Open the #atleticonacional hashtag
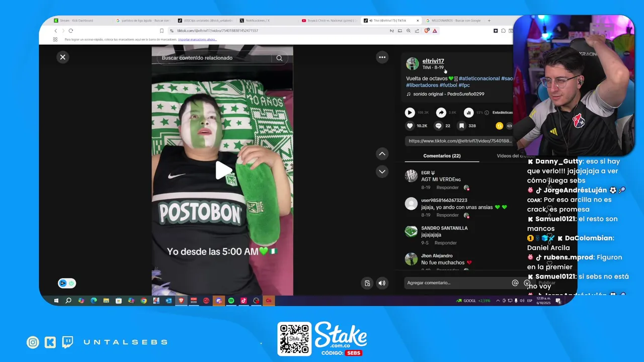 479,78
